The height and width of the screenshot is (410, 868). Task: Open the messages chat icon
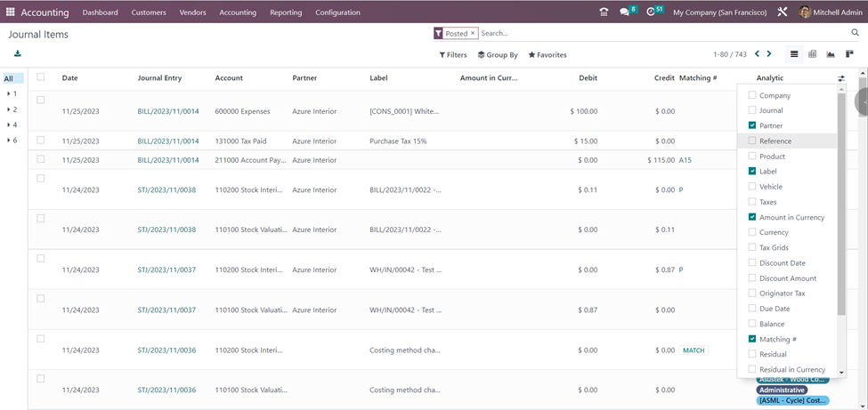pyautogui.click(x=625, y=12)
